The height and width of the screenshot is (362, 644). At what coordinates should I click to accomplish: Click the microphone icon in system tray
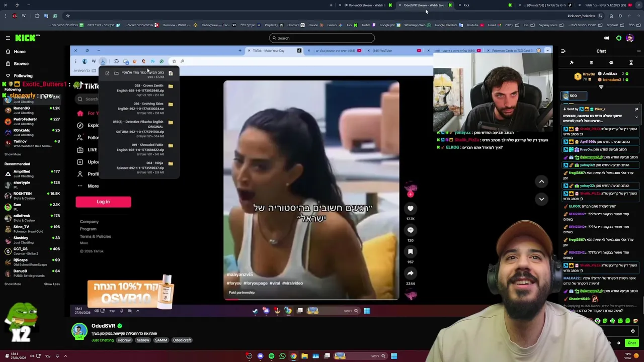57,356
